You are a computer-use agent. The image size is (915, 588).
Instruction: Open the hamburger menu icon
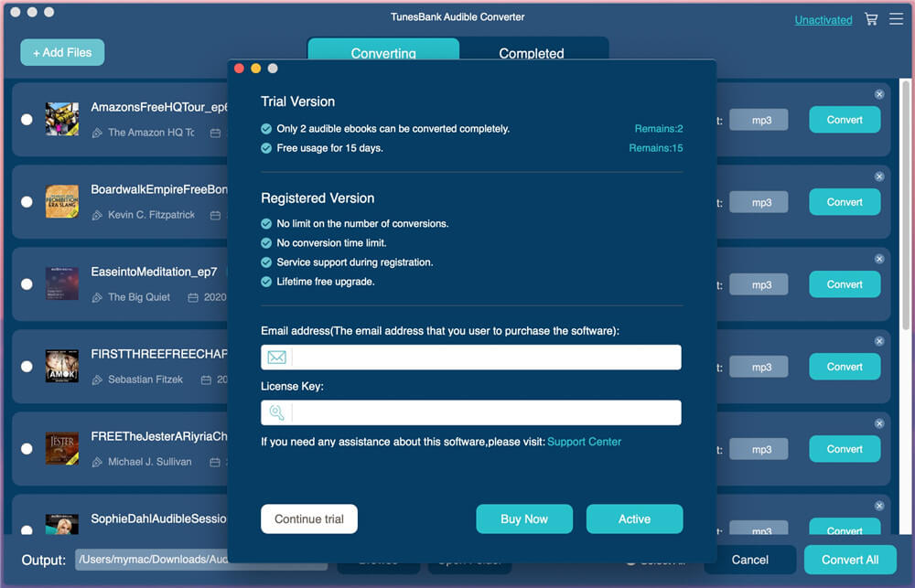click(x=896, y=19)
